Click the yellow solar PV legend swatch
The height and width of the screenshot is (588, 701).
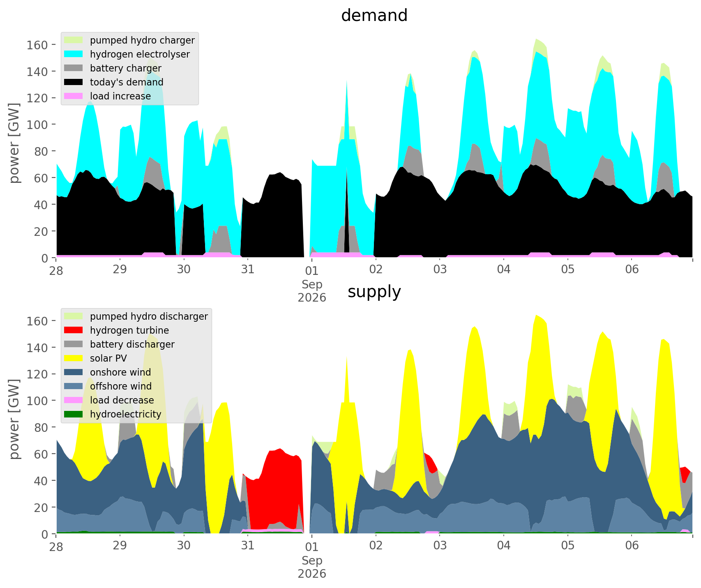[74, 358]
